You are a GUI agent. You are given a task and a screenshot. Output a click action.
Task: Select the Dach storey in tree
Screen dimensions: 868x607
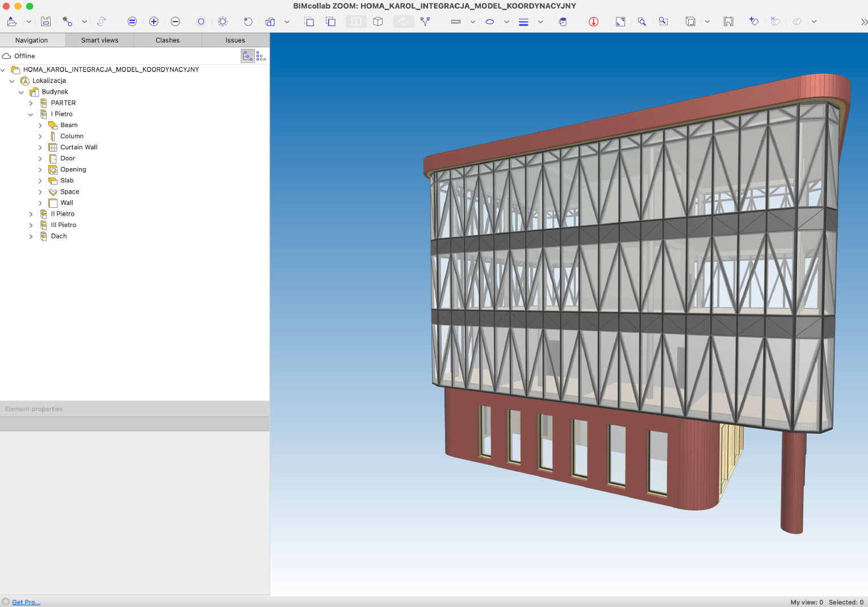58,236
